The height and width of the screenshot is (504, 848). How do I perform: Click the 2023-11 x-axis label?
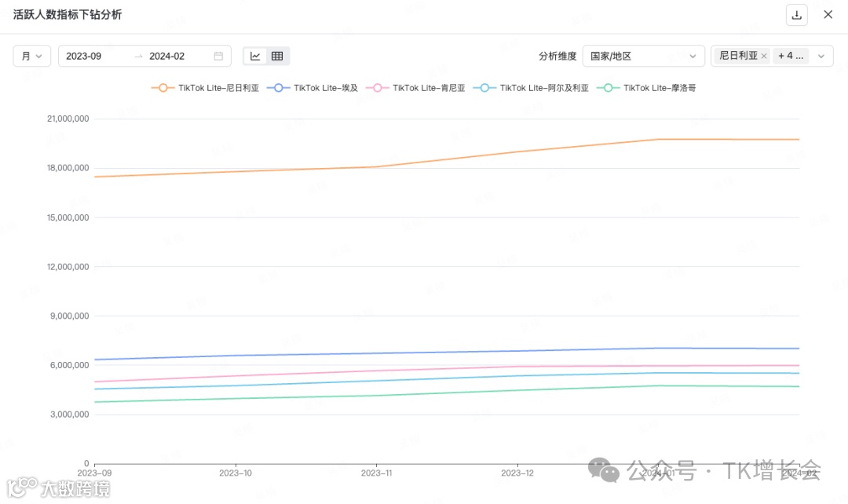pyautogui.click(x=376, y=473)
